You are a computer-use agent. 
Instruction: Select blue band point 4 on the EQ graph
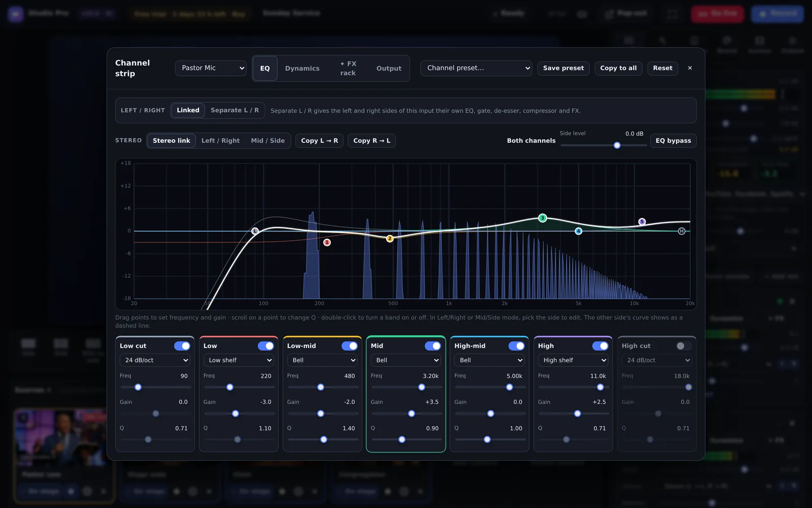(579, 231)
